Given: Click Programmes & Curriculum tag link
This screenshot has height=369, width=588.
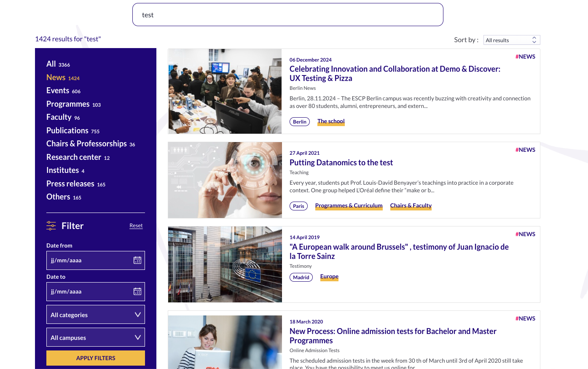Looking at the screenshot, I should [349, 206].
